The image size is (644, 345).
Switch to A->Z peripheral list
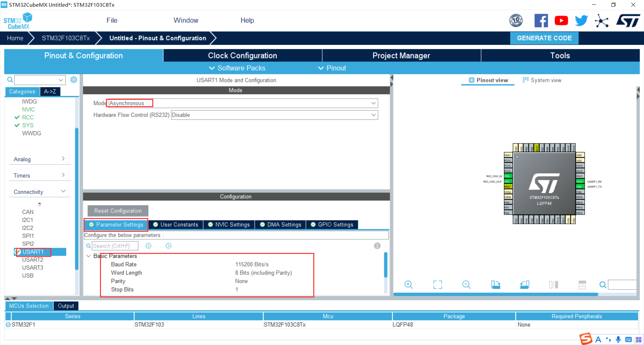[x=50, y=91]
